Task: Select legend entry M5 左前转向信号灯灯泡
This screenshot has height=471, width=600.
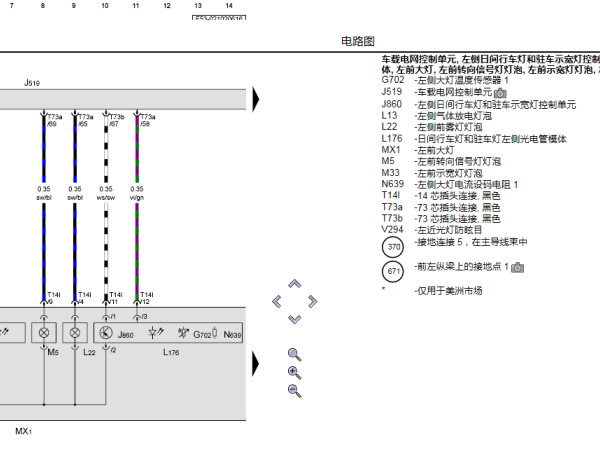Action: tap(441, 161)
